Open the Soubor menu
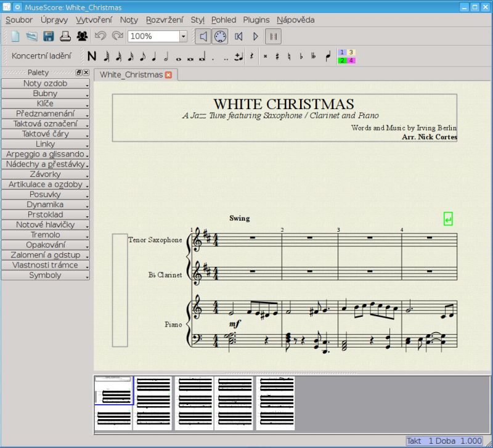Viewport: 493px width, 448px height. pyautogui.click(x=19, y=20)
